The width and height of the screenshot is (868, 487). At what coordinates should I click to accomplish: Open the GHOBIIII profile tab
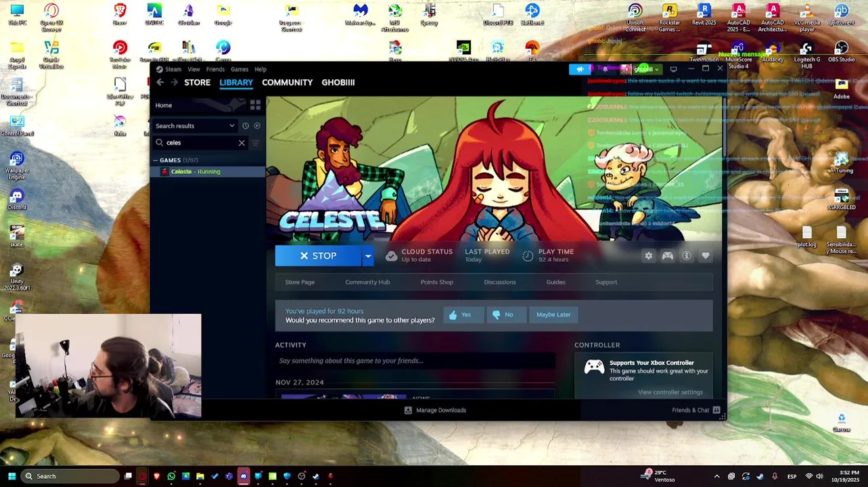(338, 83)
